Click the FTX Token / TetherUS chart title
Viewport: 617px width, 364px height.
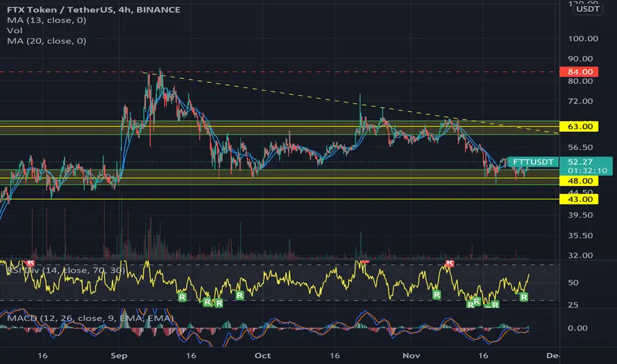click(93, 9)
